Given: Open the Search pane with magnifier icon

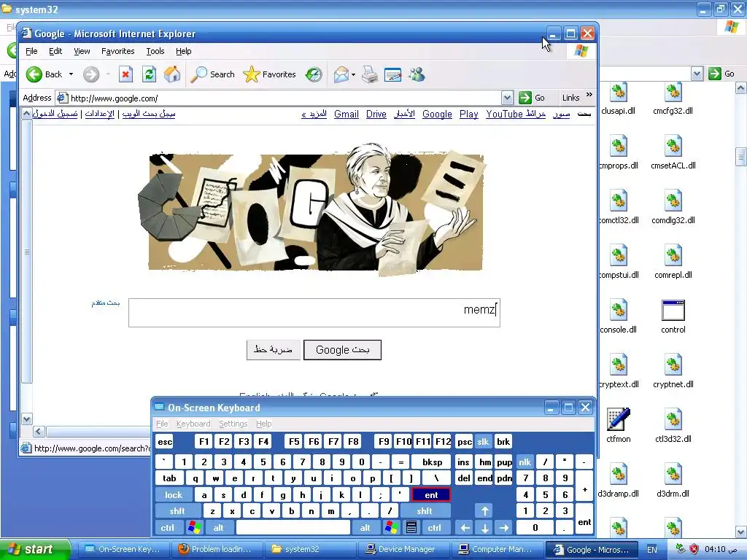Looking at the screenshot, I should 198,74.
